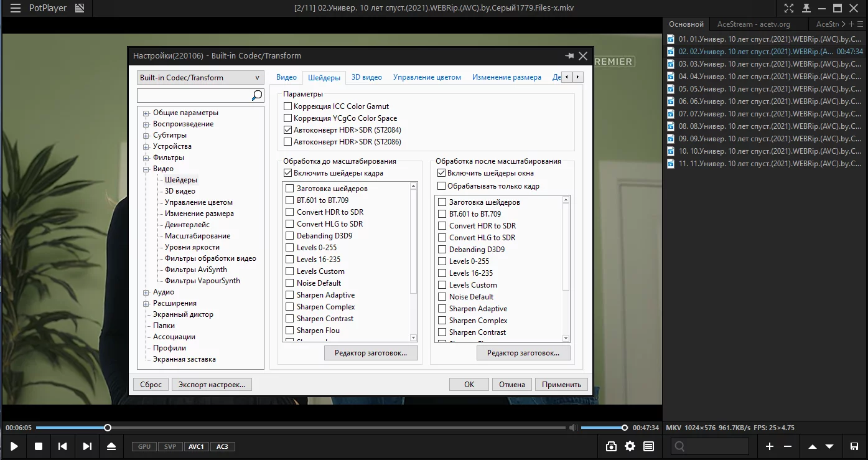Expand Аудио tree node
Screen dimensions: 868x460
click(146, 293)
